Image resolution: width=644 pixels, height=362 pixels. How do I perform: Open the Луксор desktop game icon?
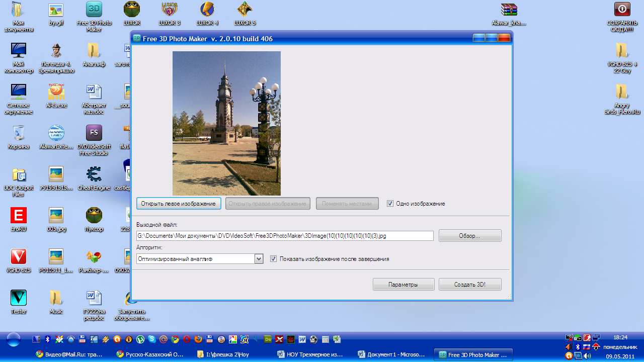94,220
